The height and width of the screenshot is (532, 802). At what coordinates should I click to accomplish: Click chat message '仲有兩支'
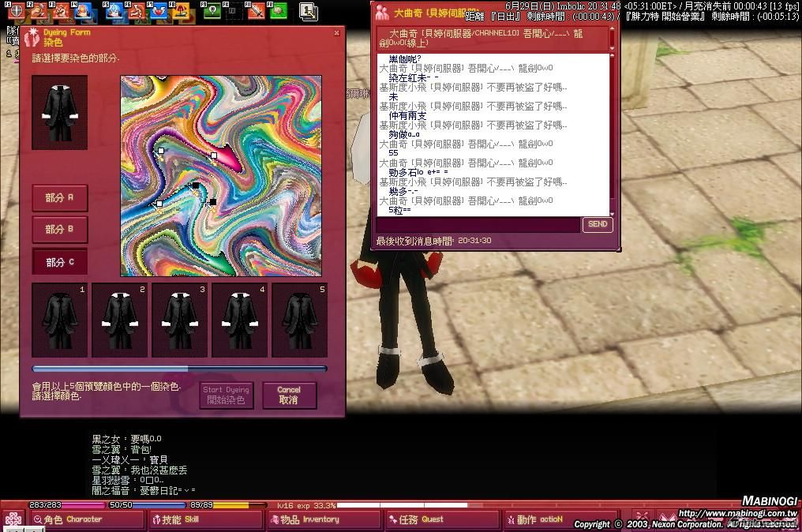[x=407, y=115]
